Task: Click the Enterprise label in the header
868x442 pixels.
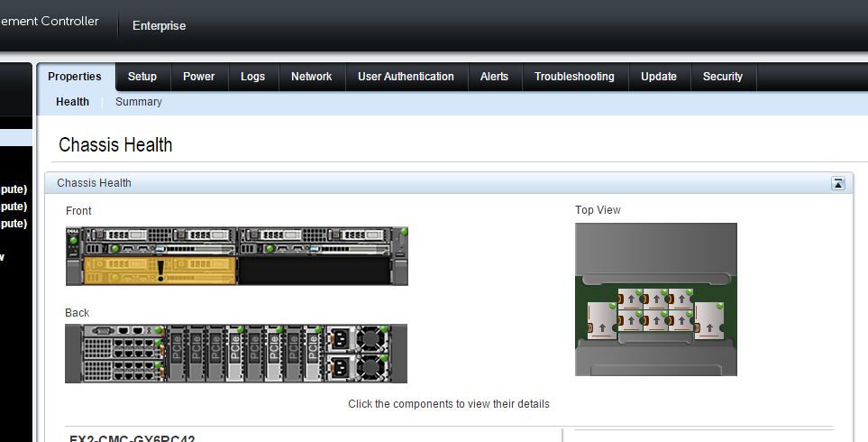Action: pyautogui.click(x=159, y=25)
